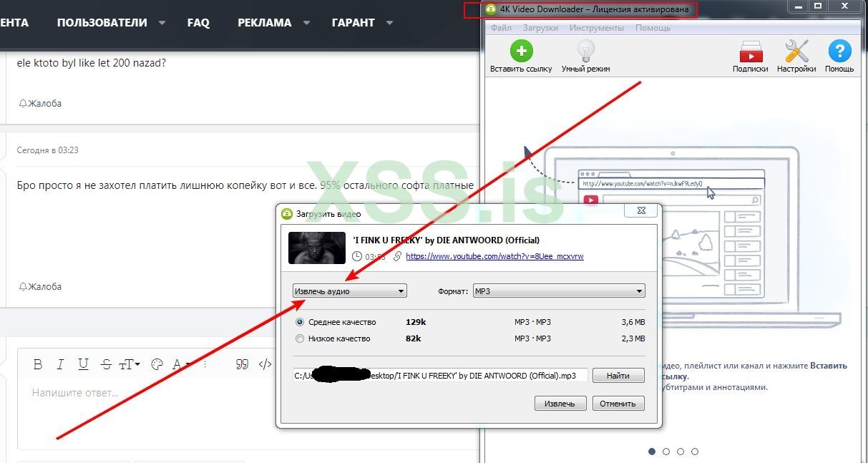Click the 82k bitrate value
Image resolution: width=868 pixels, height=463 pixels.
[x=413, y=338]
